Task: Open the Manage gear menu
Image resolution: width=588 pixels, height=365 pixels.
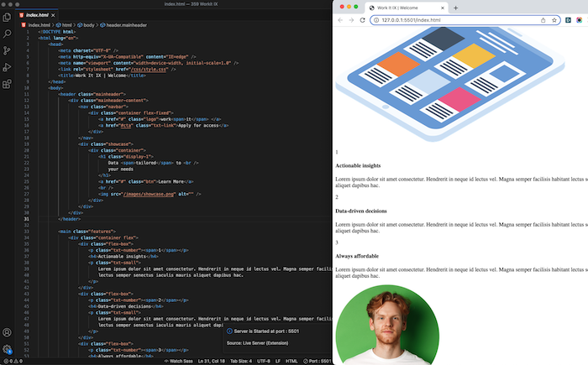Action: (x=7, y=349)
